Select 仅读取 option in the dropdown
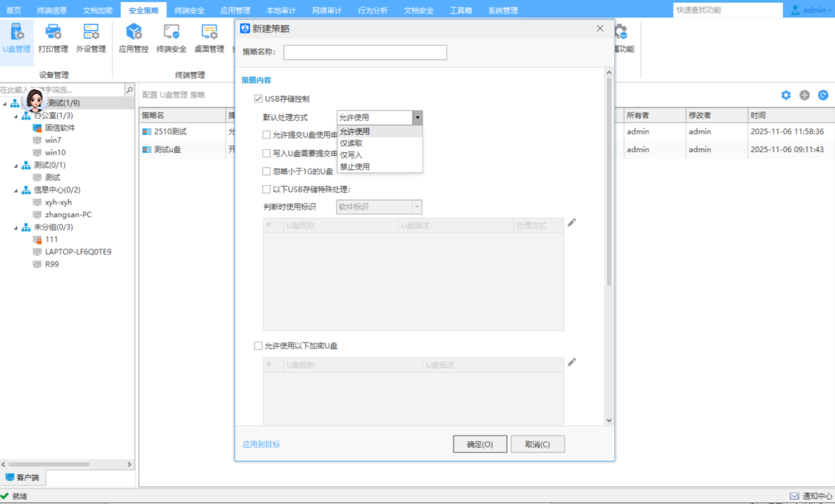Image resolution: width=835 pixels, height=504 pixels. coord(351,143)
